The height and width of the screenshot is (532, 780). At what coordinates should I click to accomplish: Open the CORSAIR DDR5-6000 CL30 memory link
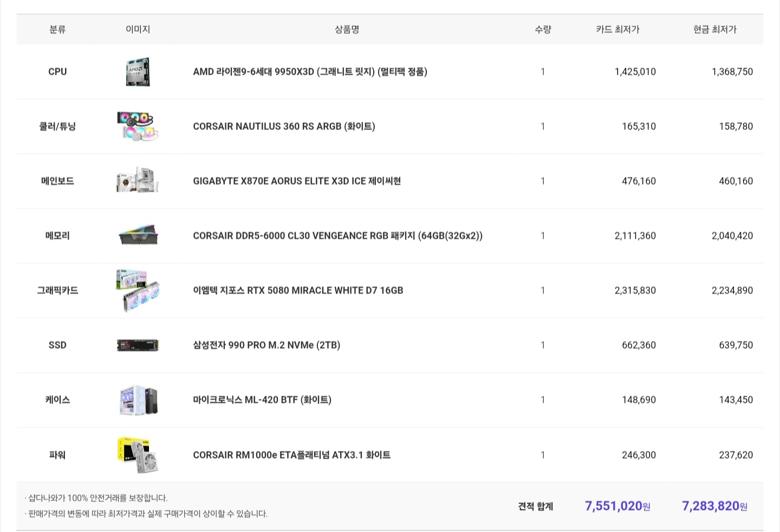click(x=337, y=236)
